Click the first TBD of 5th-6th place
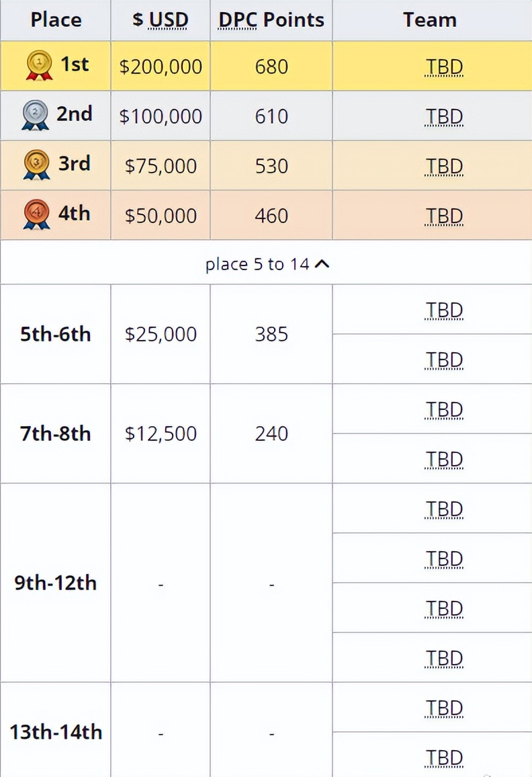Screen dimensions: 532x777 click(x=444, y=311)
